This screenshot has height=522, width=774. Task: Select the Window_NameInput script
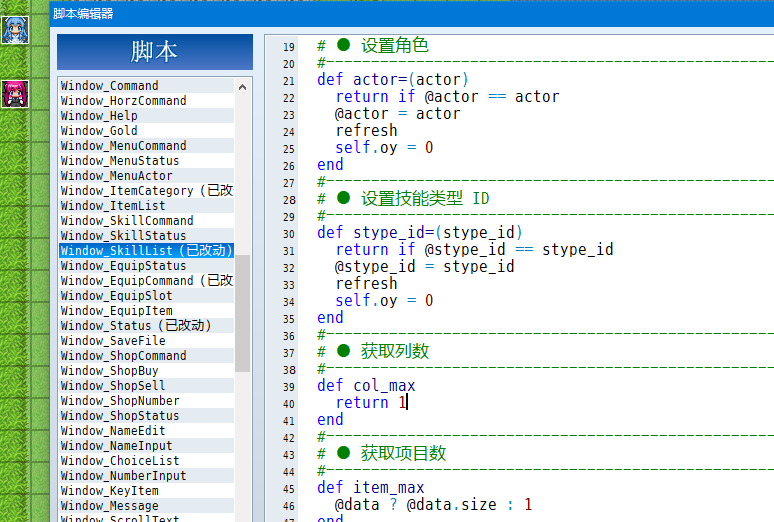pyautogui.click(x=147, y=445)
